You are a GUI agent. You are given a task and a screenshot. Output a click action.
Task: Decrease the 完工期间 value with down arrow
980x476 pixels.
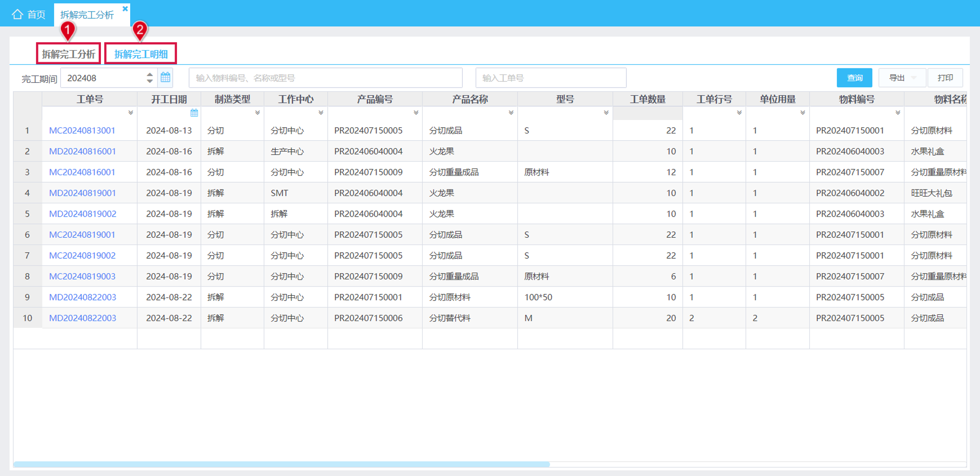point(150,81)
